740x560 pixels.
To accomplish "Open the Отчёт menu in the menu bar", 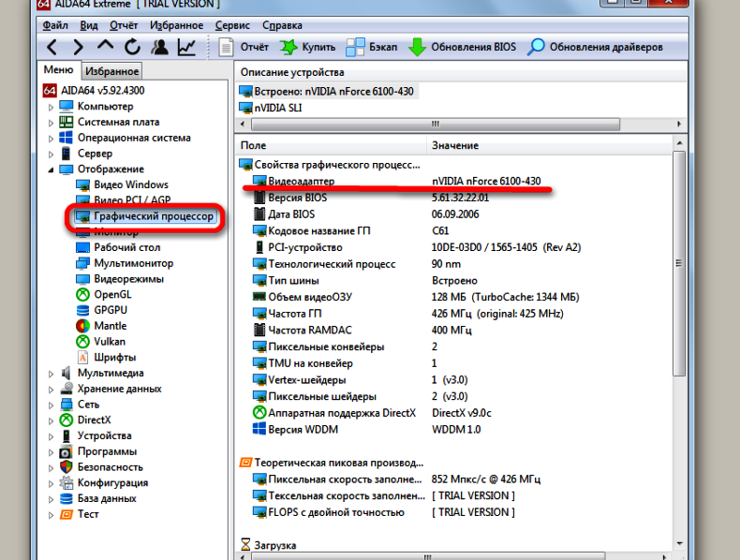I will point(124,25).
